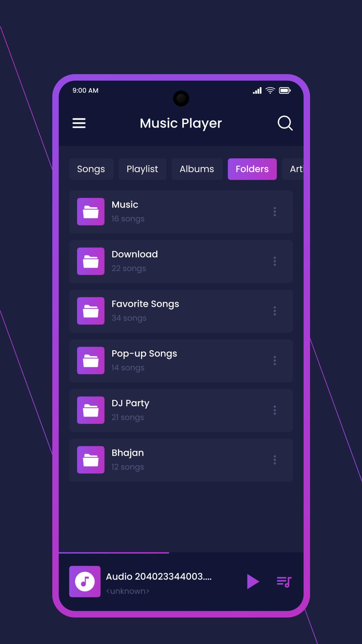Click the Pop-up Songs title
The width and height of the screenshot is (362, 644).
(x=144, y=354)
